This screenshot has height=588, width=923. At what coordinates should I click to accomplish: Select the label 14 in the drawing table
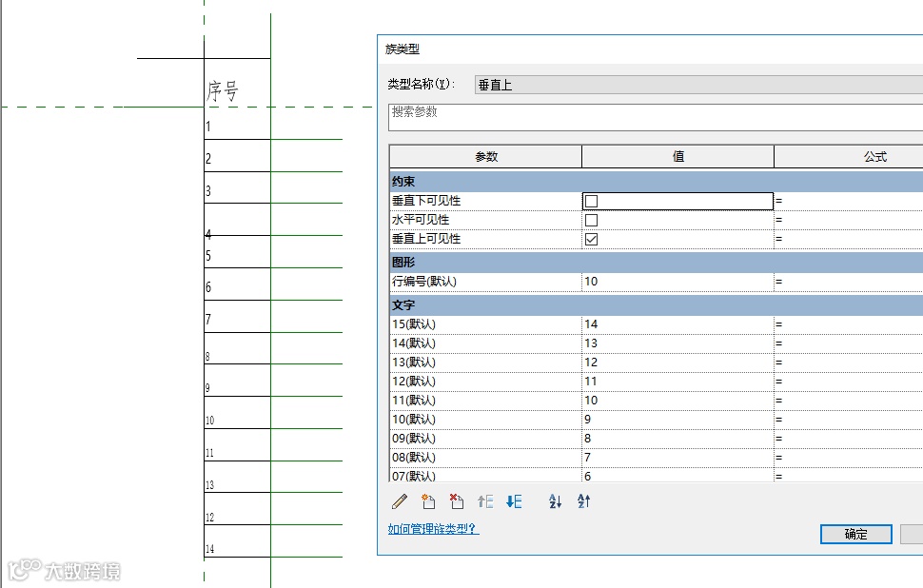(209, 549)
